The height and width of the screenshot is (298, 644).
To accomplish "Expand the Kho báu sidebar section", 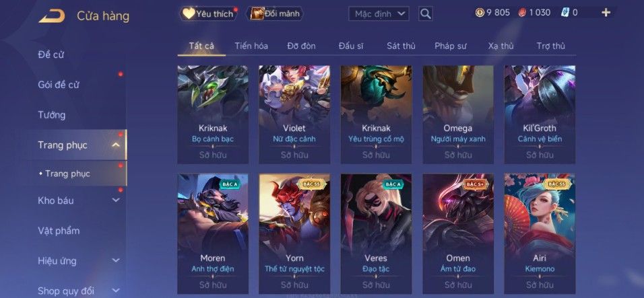I will [x=117, y=200].
